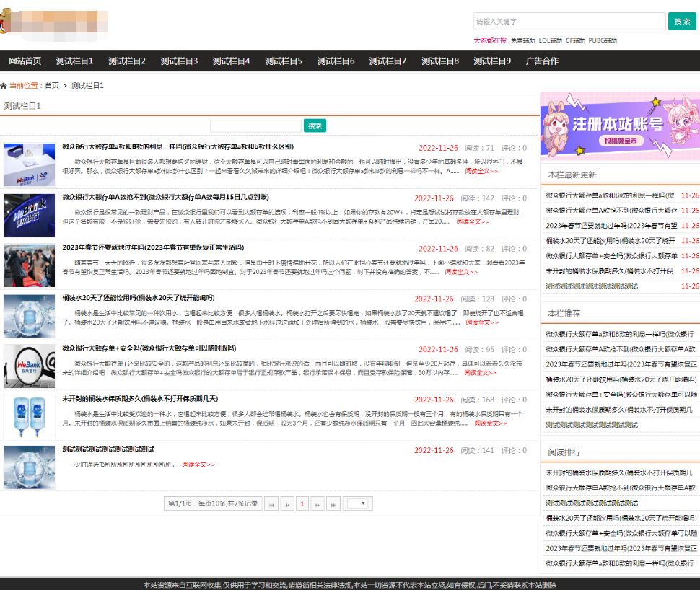
Task: Open the page number dropdown in pagination
Action: (359, 503)
